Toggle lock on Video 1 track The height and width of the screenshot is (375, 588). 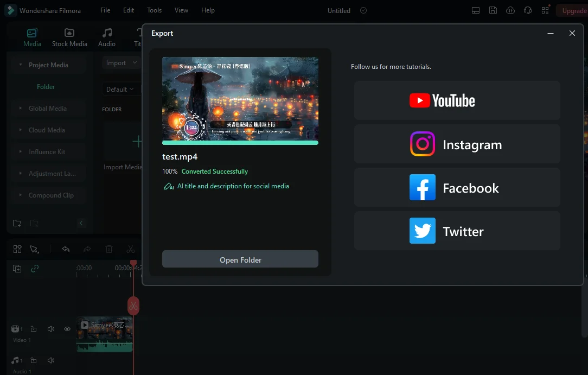click(x=34, y=329)
